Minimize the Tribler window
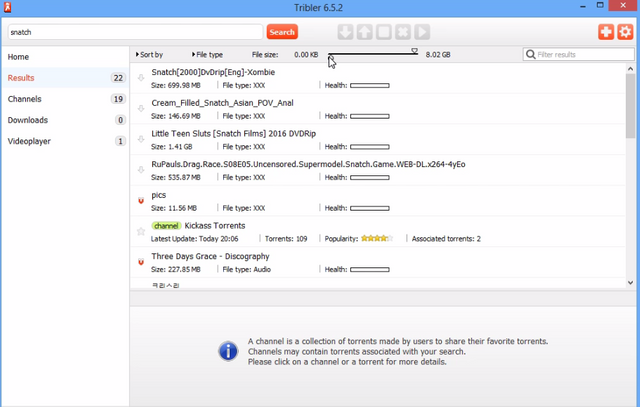 (x=583, y=6)
